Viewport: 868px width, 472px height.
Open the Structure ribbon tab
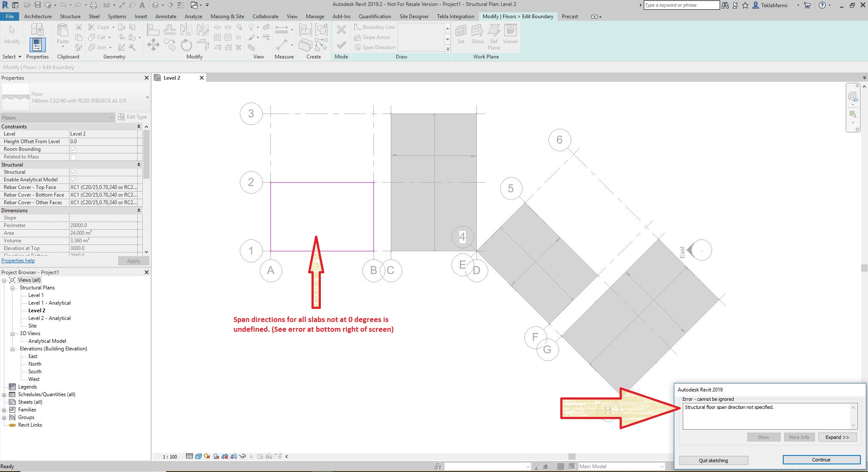(x=70, y=17)
